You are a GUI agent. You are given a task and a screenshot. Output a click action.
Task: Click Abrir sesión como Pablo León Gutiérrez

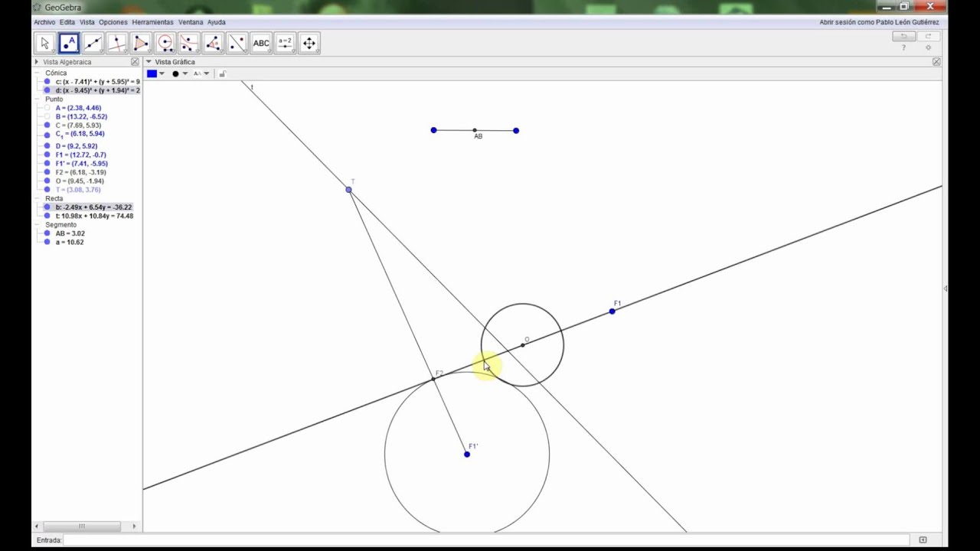tap(879, 22)
